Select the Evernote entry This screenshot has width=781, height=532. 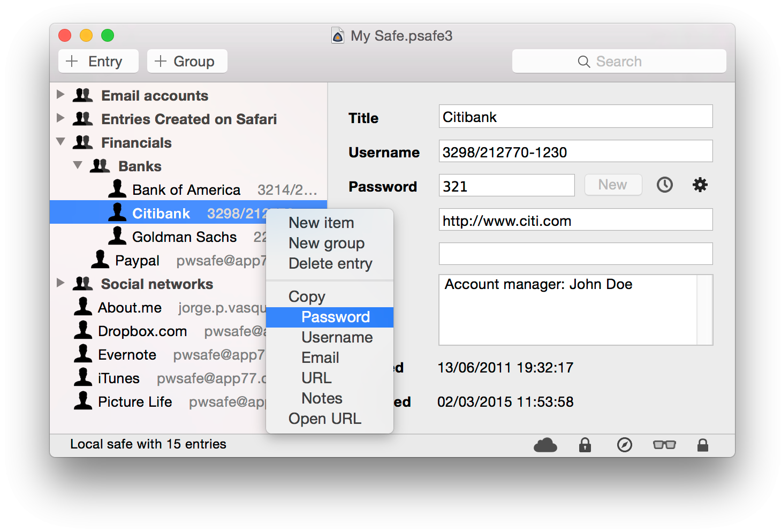[x=158, y=354]
